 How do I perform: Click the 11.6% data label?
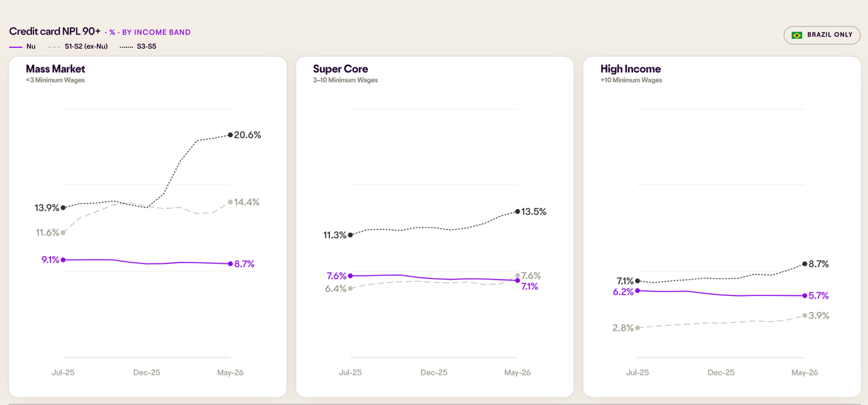(48, 232)
